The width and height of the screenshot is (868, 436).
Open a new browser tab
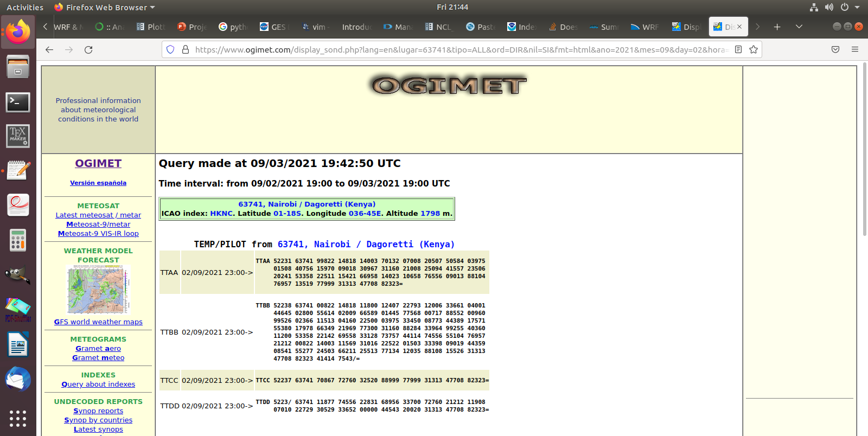pos(777,27)
